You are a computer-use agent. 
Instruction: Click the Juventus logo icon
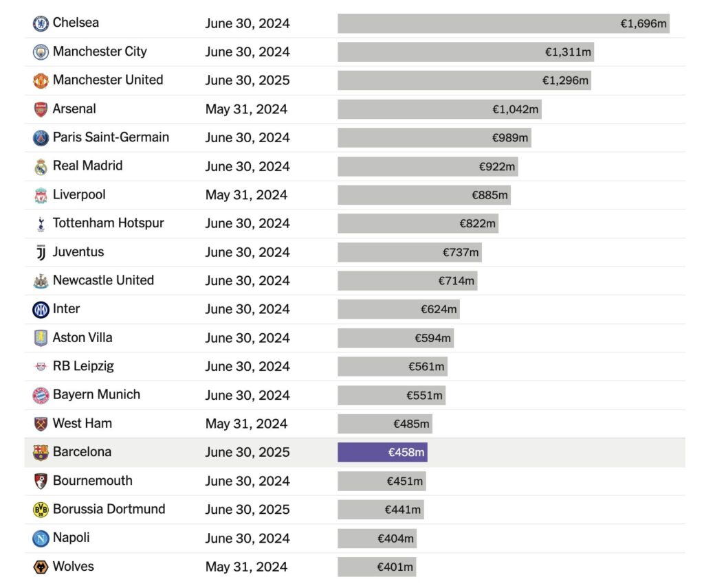(41, 252)
